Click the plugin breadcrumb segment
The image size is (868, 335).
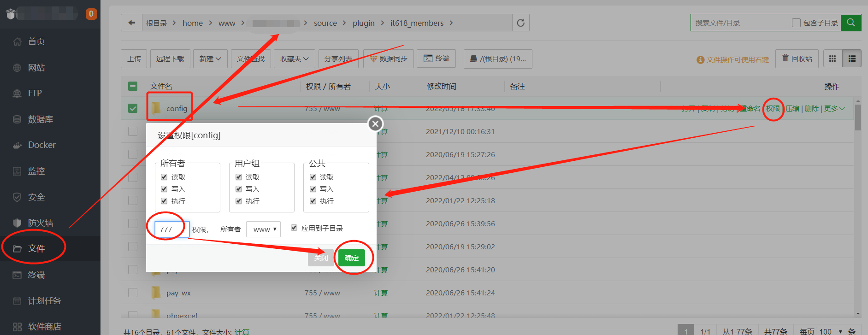363,23
